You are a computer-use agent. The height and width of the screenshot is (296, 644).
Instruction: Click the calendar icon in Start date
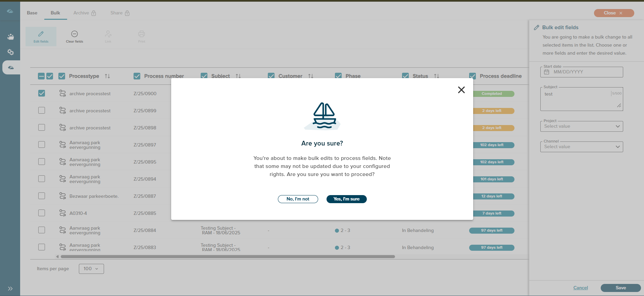pos(547,72)
